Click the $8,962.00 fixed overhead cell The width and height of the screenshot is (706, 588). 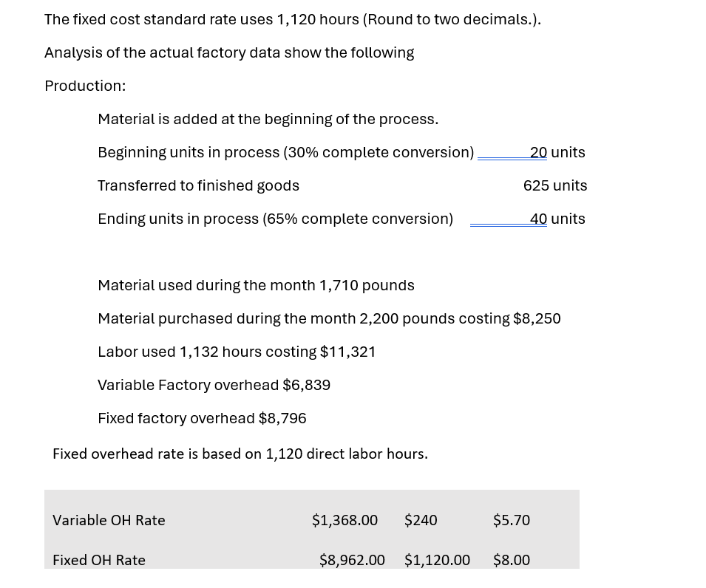[352, 560]
